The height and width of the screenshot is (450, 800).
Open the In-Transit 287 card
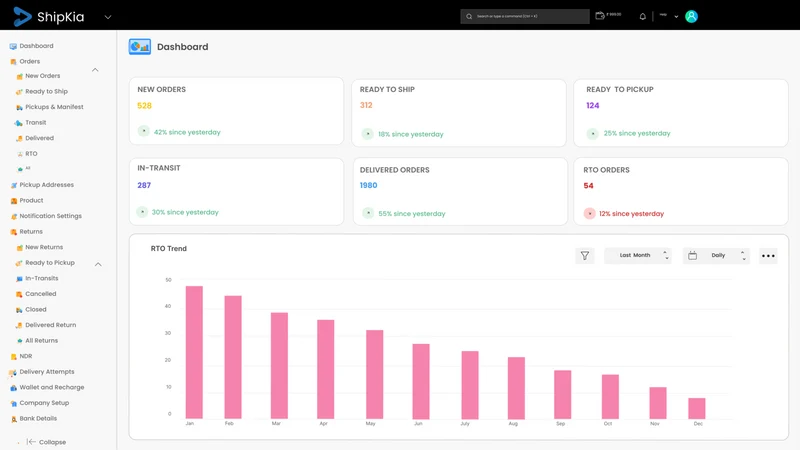(x=236, y=191)
